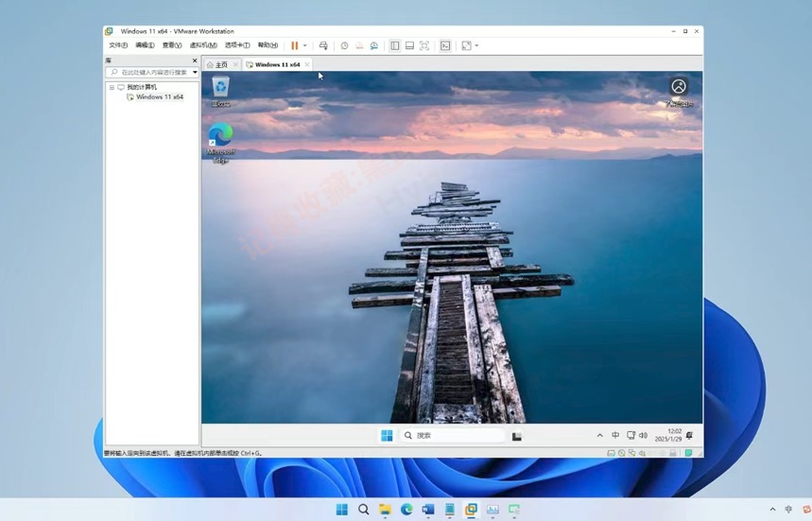
Task: Collapse the 我的计算机 tree node
Action: click(112, 87)
